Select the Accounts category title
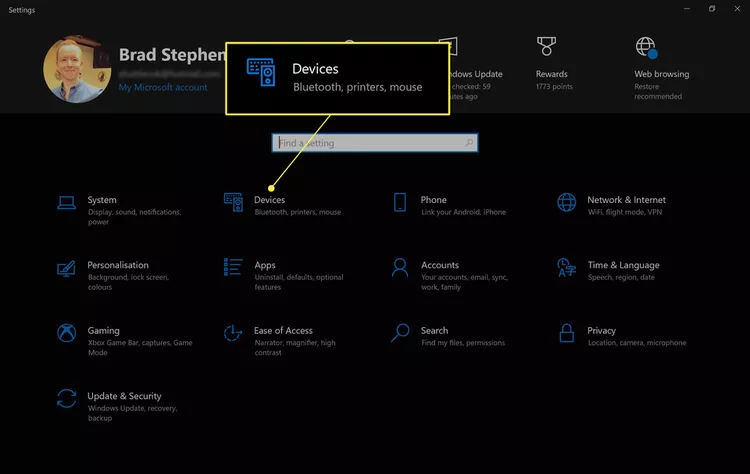 coord(440,265)
